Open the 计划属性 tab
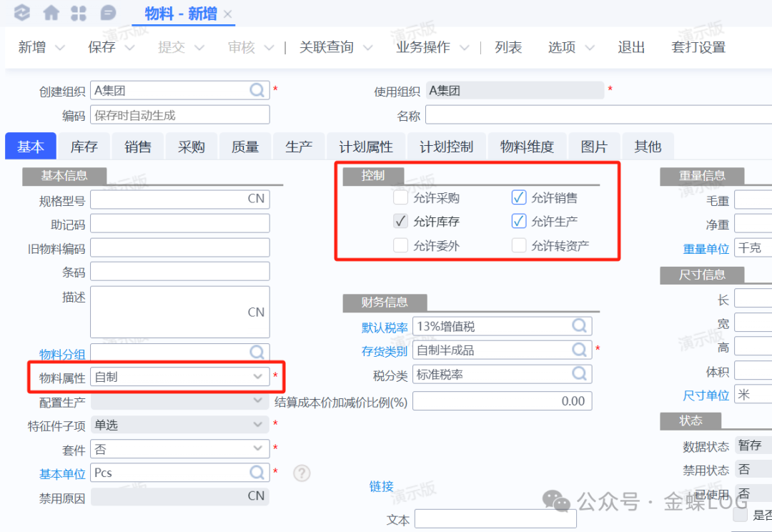The width and height of the screenshot is (772, 532). coord(366,147)
